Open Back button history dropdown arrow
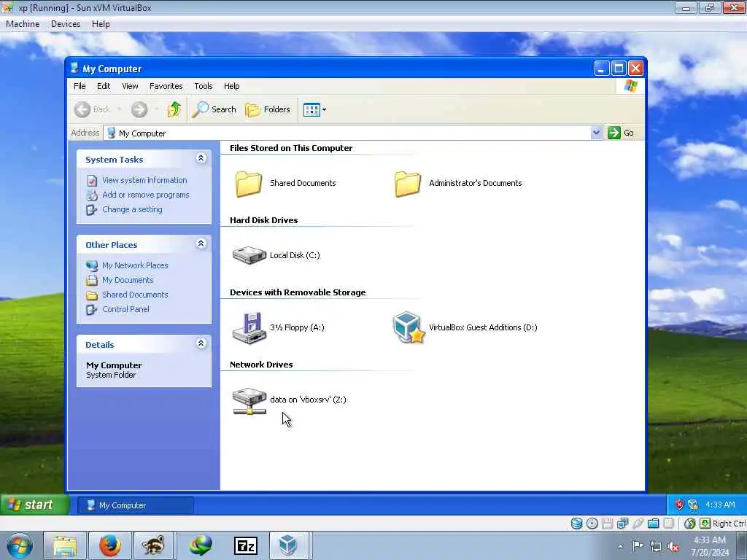747x560 pixels. click(119, 109)
